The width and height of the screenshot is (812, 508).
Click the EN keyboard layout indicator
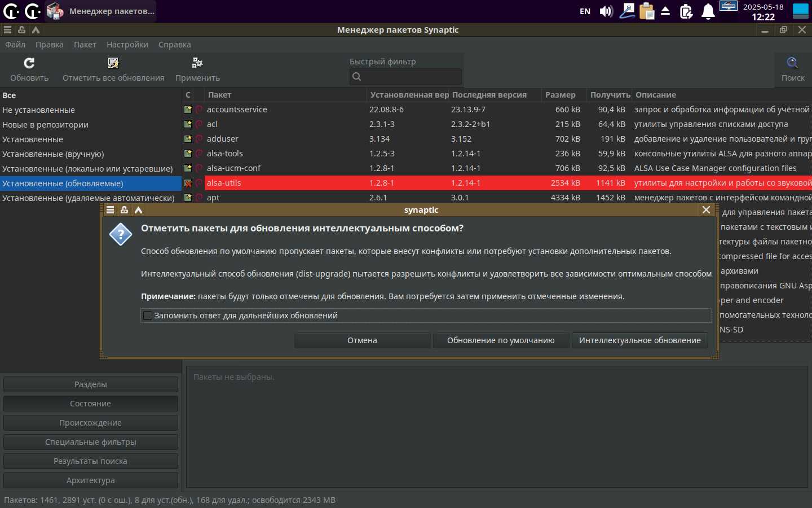tap(585, 11)
